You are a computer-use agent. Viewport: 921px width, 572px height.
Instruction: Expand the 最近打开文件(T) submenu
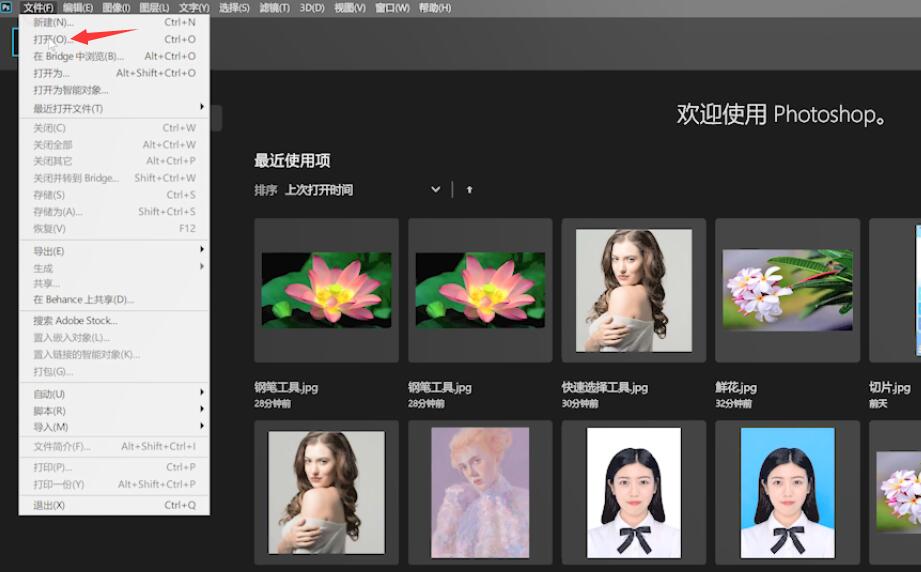(114, 108)
